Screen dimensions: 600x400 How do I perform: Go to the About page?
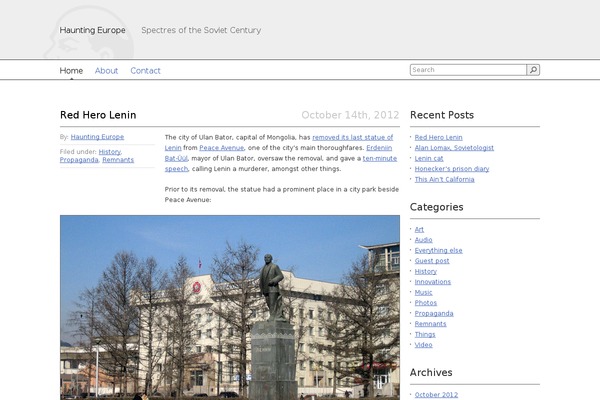(x=106, y=71)
